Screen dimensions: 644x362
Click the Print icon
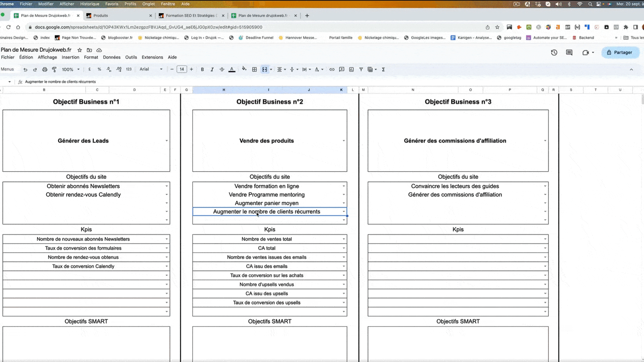pyautogui.click(x=45, y=69)
